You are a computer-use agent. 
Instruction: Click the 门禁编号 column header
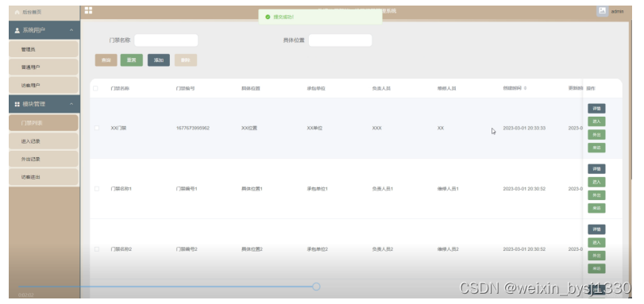[x=185, y=88]
